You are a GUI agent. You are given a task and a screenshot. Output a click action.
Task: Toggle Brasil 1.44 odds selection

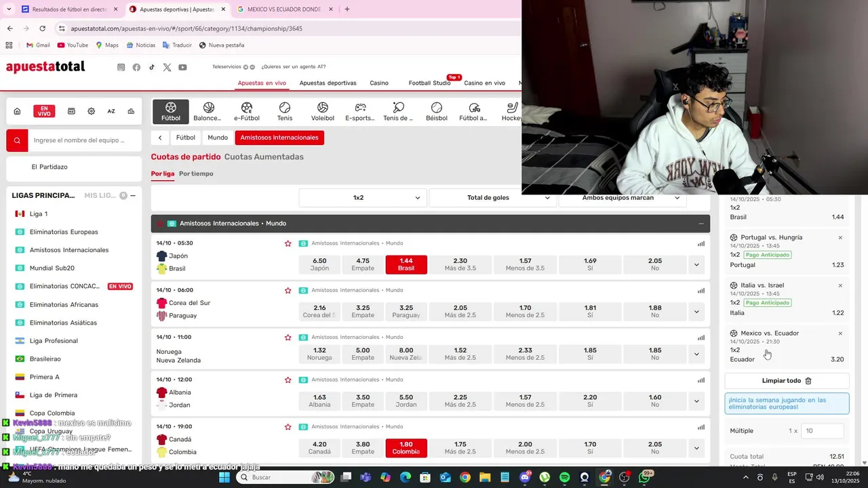tap(406, 264)
